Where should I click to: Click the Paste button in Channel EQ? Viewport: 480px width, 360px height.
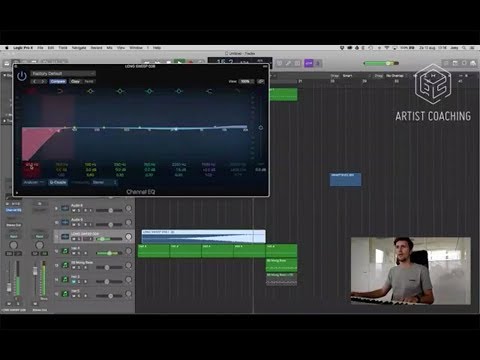point(89,81)
